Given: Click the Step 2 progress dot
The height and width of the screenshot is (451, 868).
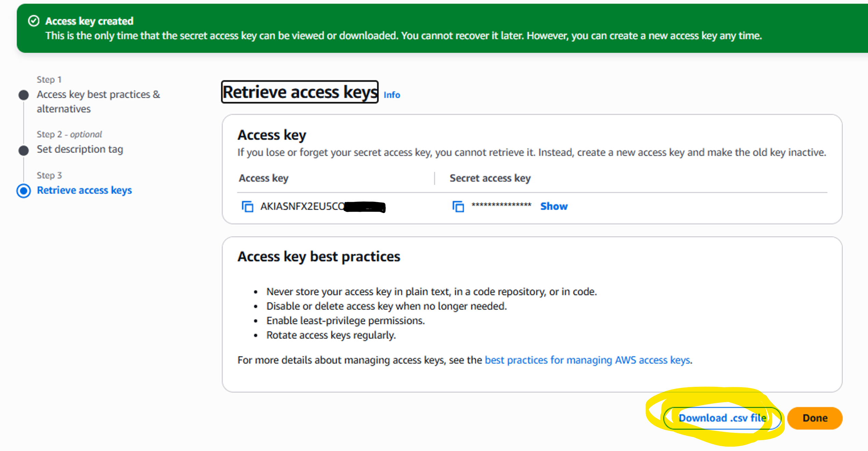Looking at the screenshot, I should (x=24, y=150).
